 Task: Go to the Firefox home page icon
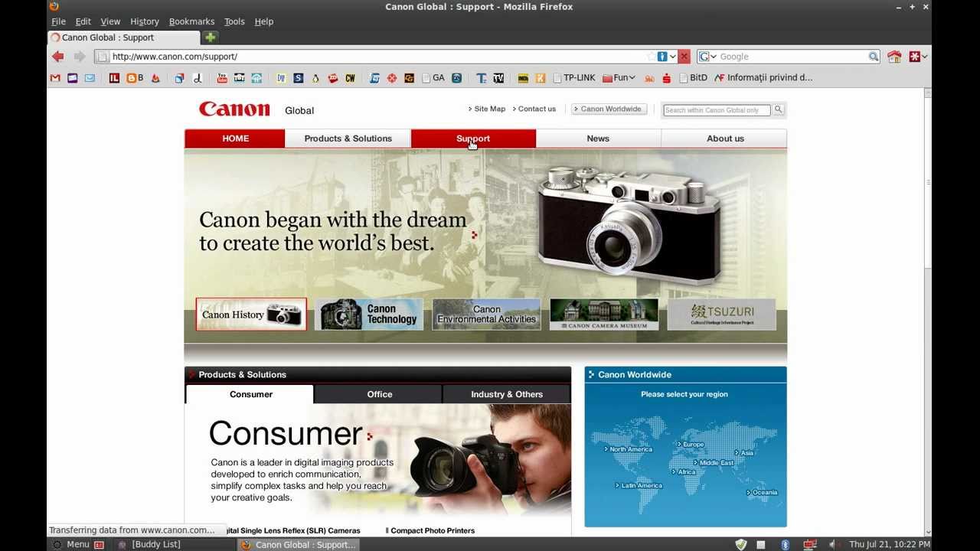[x=894, y=57]
